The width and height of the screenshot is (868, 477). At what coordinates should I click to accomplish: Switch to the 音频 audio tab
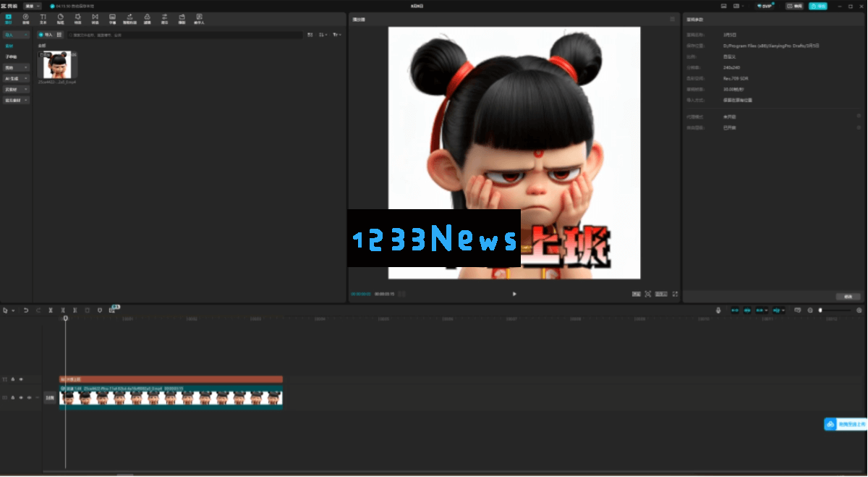26,19
